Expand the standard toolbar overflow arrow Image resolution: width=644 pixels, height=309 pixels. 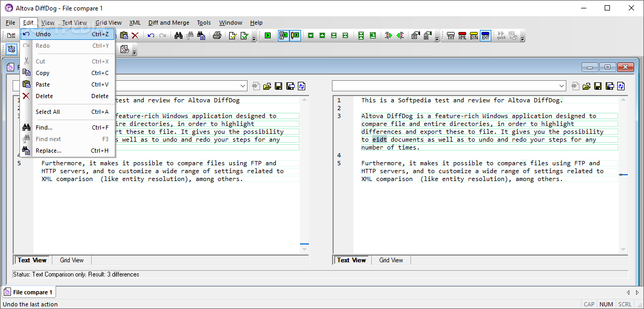click(x=254, y=38)
